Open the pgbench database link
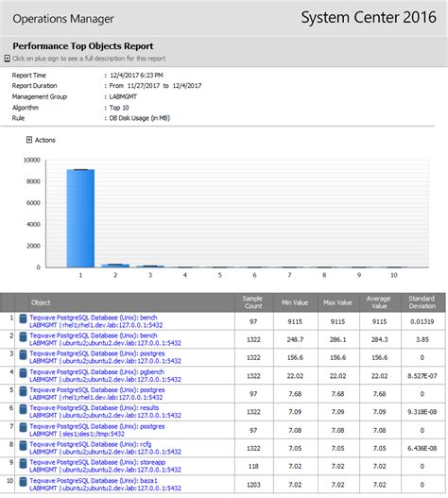 (105, 375)
